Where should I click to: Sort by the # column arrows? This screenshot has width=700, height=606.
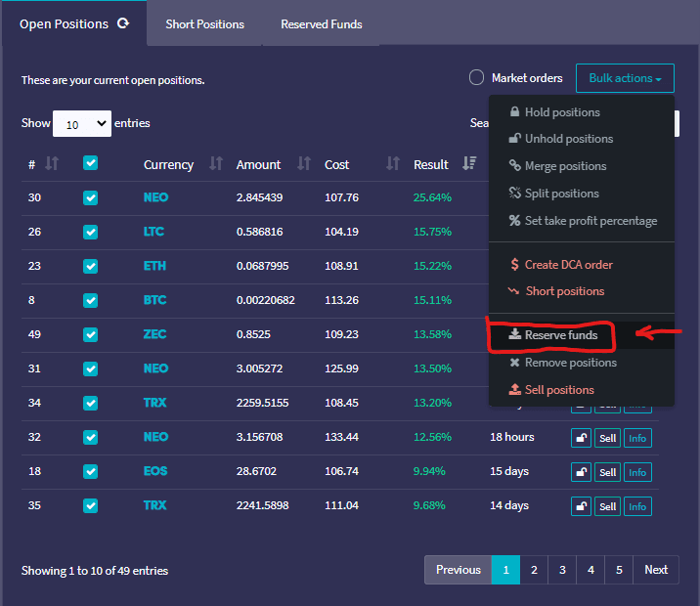pos(52,164)
